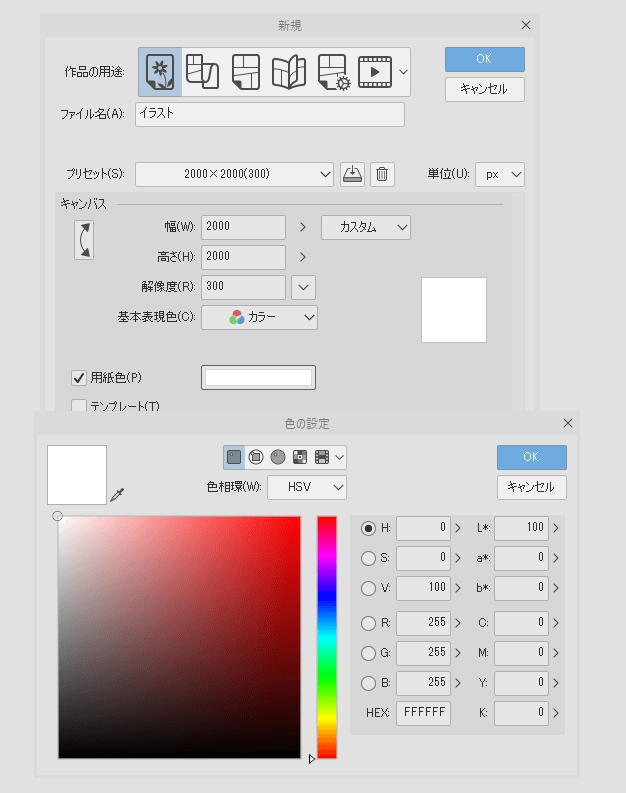Open the HSV color wheel type dropdown
626x793 pixels.
307,488
